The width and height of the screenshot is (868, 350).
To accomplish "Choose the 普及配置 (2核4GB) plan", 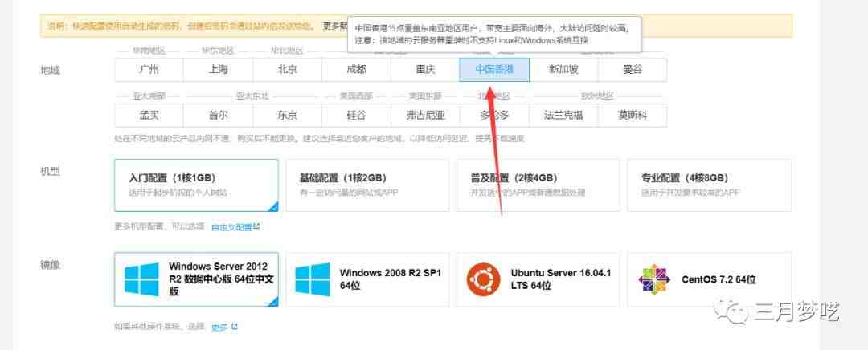I will pos(538,185).
